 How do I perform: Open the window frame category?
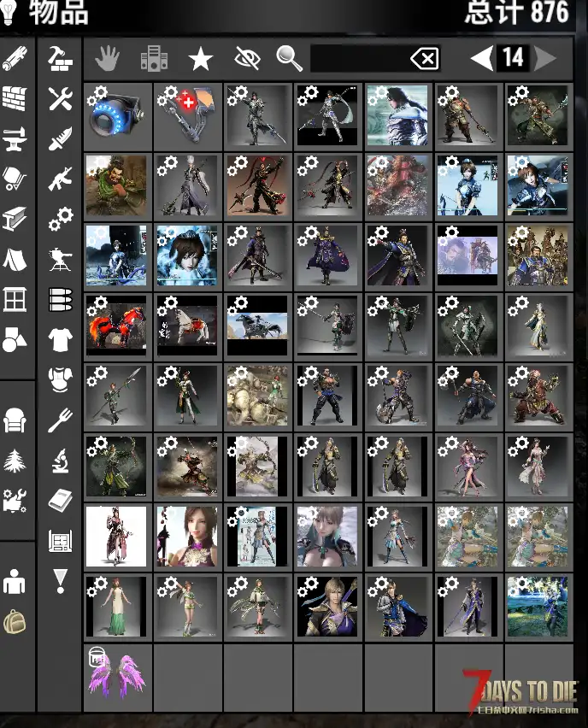[15, 299]
